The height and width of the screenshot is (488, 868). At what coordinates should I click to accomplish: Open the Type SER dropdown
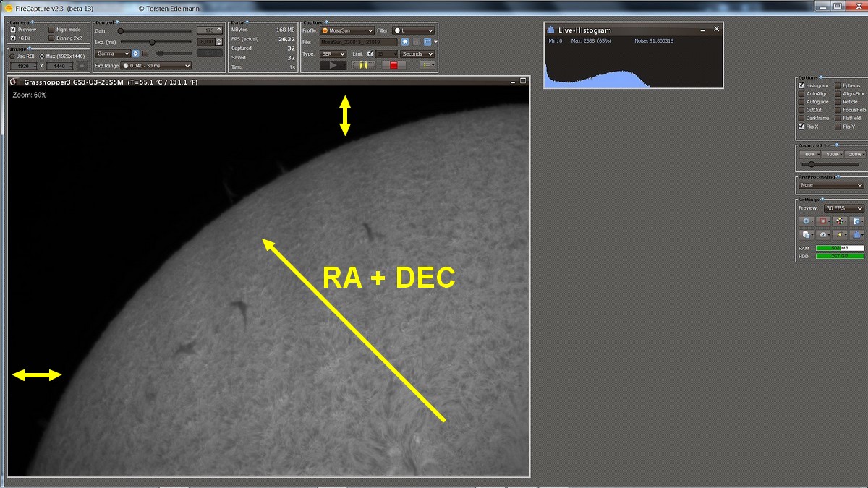tap(333, 53)
